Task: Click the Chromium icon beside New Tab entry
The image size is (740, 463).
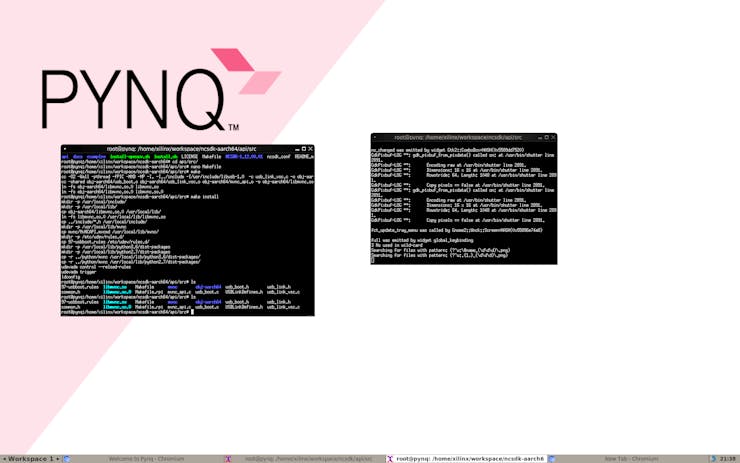Action: [551, 459]
